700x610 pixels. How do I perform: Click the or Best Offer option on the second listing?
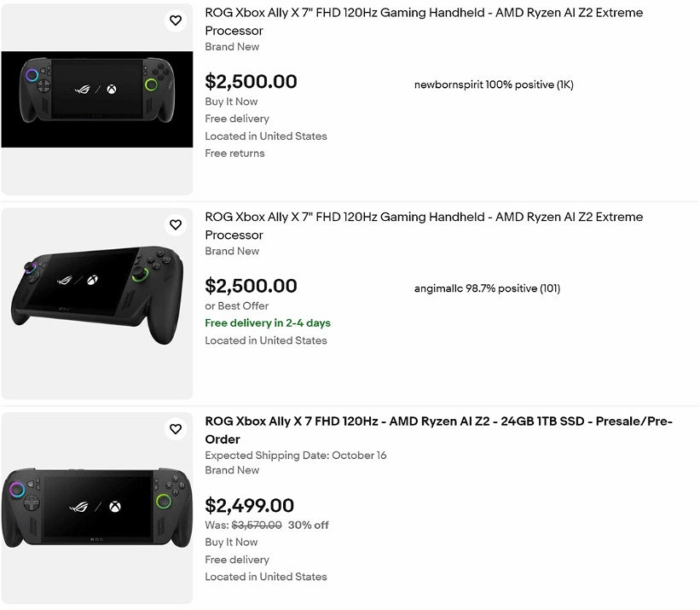pyautogui.click(x=235, y=305)
